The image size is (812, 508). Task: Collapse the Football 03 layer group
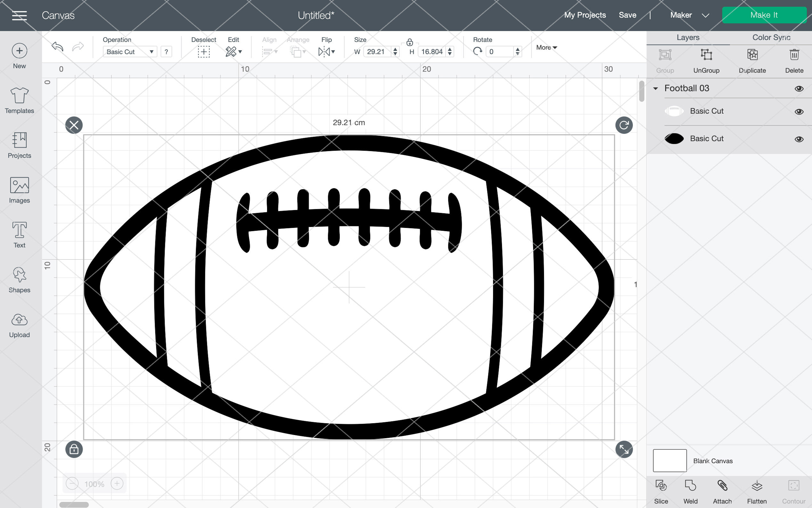point(655,88)
